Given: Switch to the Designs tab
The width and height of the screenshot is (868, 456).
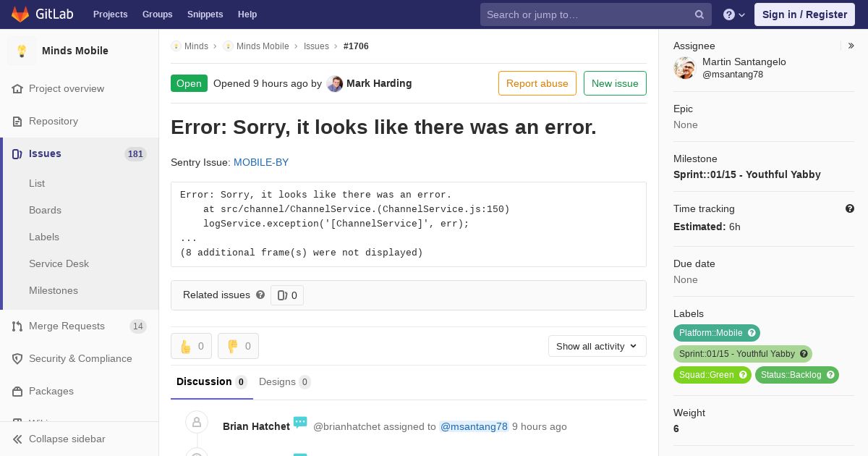Looking at the screenshot, I should (x=285, y=381).
